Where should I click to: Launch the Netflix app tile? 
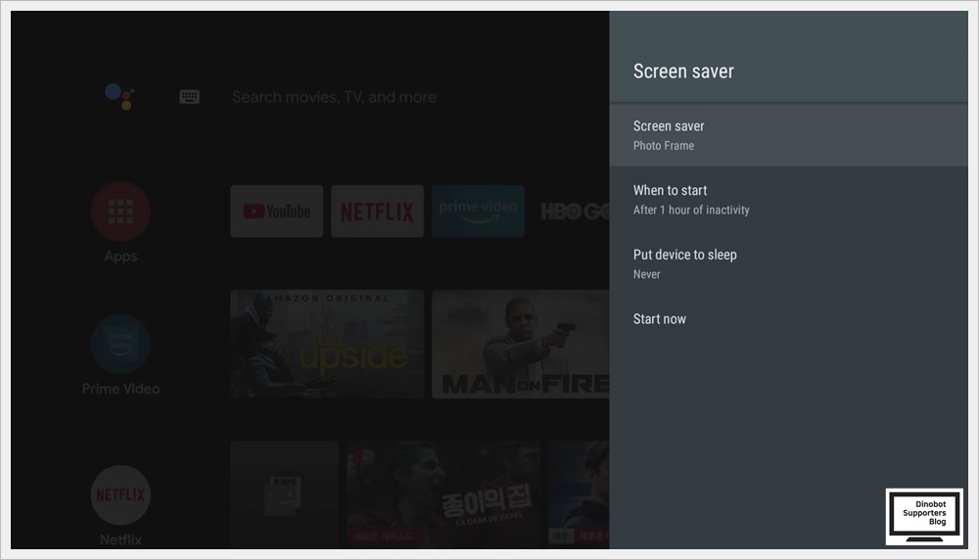point(377,211)
